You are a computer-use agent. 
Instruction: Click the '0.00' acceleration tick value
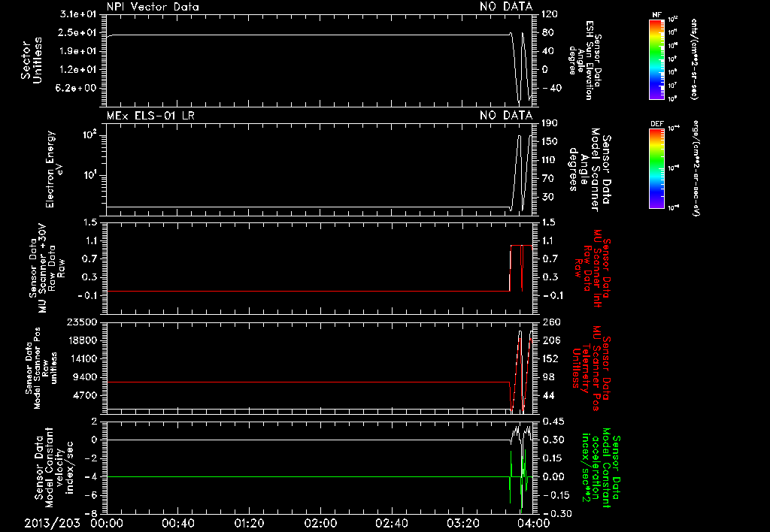pyautogui.click(x=553, y=477)
